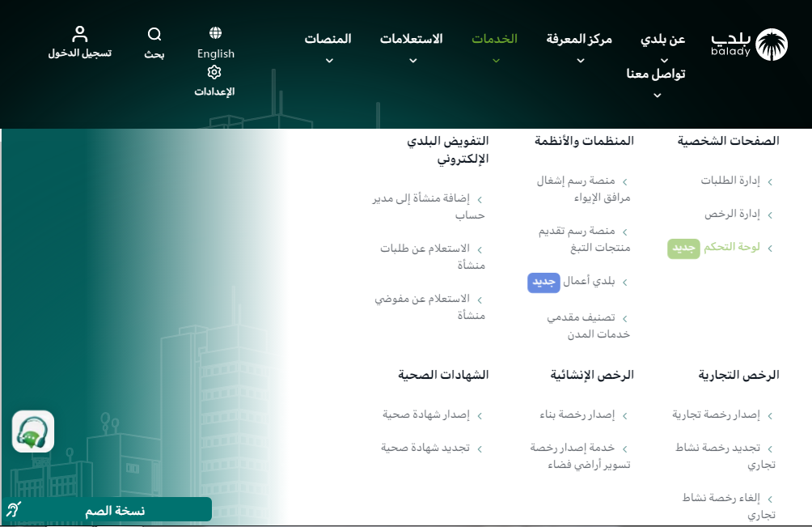Click the chevron beside إدارة الرخص

[x=770, y=215]
